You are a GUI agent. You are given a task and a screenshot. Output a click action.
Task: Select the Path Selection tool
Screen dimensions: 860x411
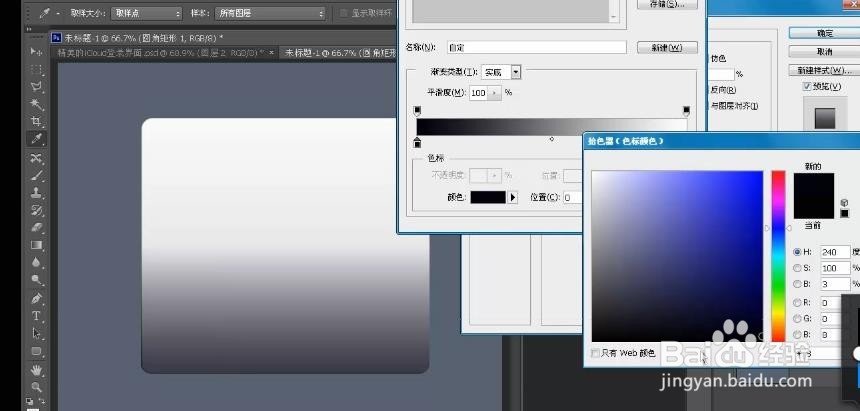click(36, 334)
